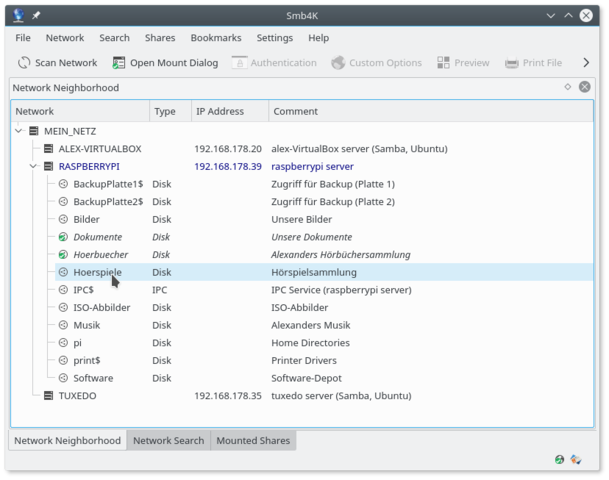Click the Software share icon
The width and height of the screenshot is (609, 480).
coord(63,378)
